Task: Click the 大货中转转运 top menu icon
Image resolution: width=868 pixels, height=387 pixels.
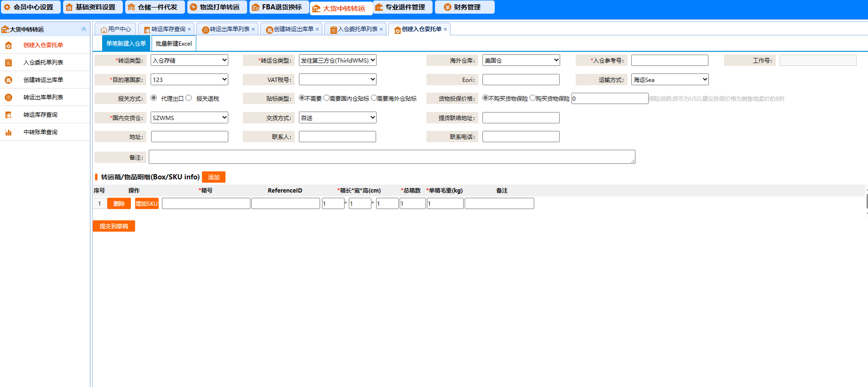Action: 316,8
